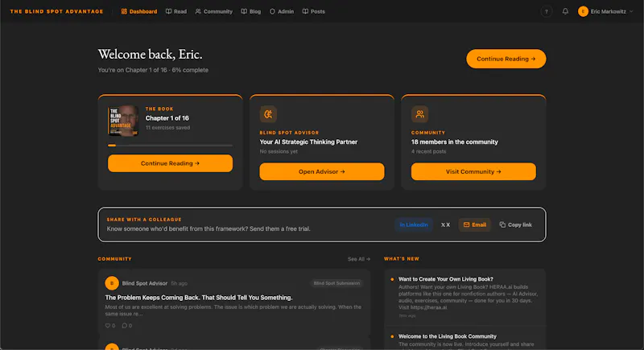Like the first community post heart icon
This screenshot has width=644, height=350.
click(108, 325)
